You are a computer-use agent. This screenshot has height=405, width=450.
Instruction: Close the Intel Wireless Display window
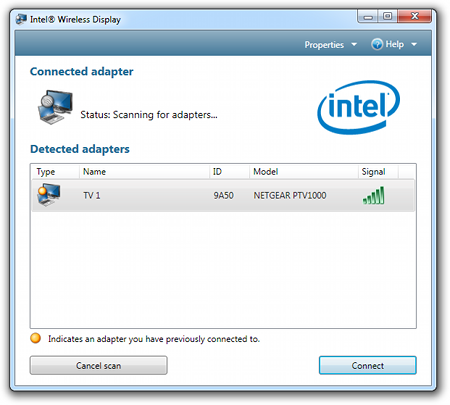click(x=414, y=16)
